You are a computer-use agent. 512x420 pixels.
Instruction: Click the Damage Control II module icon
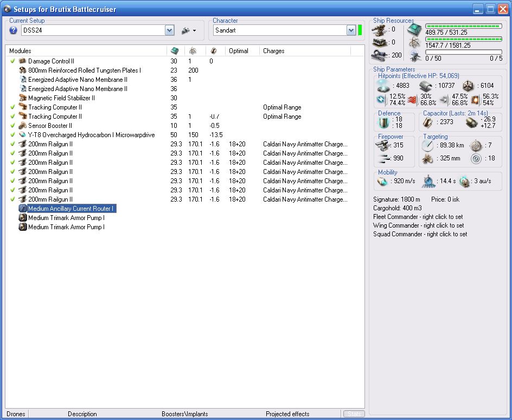[x=23, y=61]
